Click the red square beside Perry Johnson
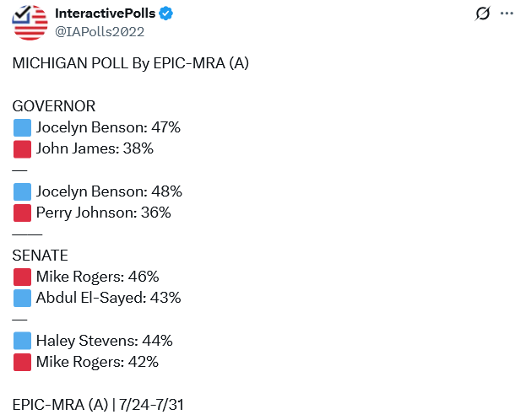The width and height of the screenshot is (515, 420). 22,213
